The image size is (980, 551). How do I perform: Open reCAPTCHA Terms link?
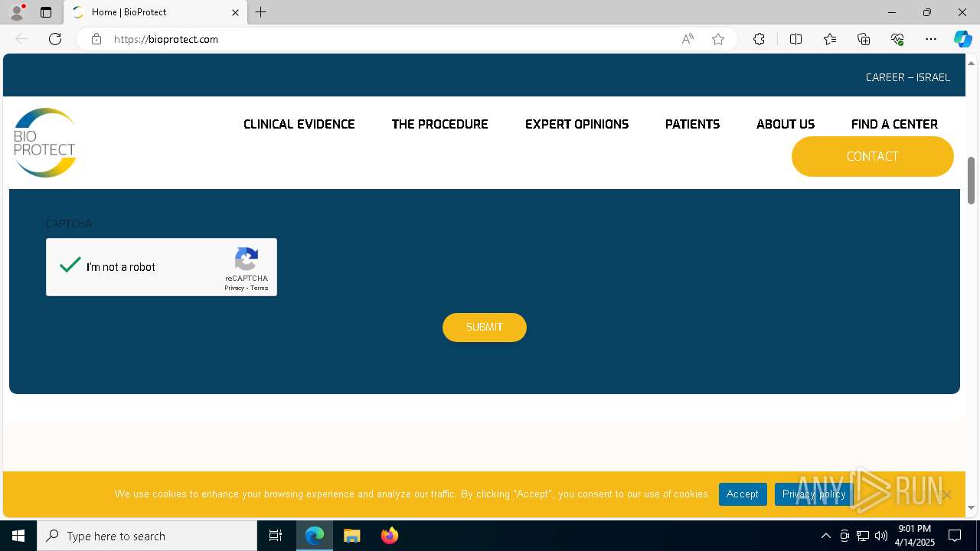click(x=260, y=288)
